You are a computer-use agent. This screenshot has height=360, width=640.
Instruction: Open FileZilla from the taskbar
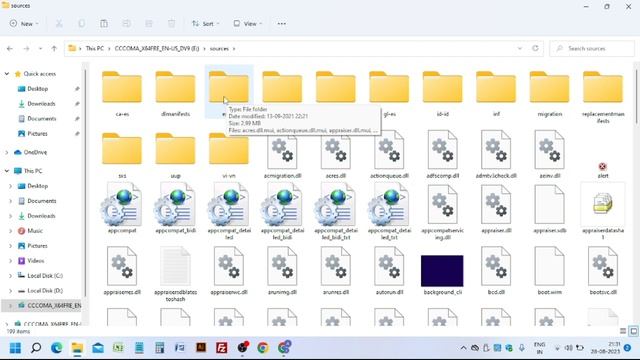222,348
